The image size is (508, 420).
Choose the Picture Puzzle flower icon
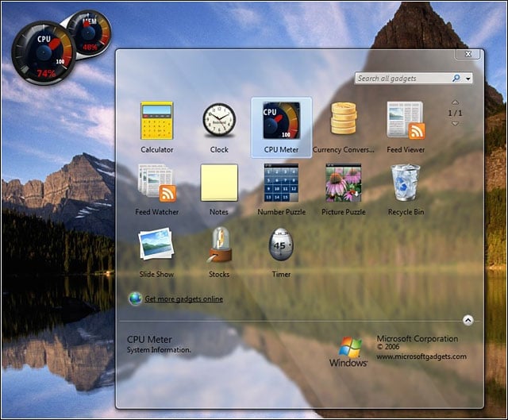pyautogui.click(x=344, y=183)
